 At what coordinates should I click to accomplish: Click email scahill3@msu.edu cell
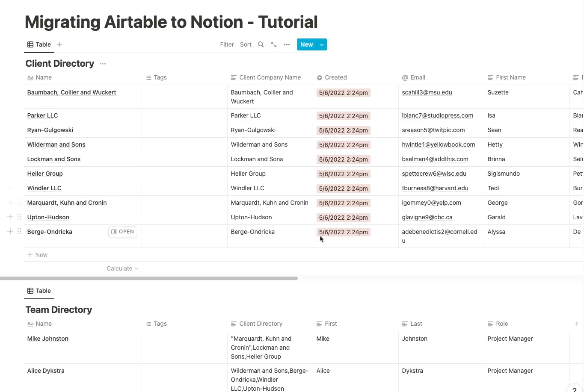(x=442, y=97)
